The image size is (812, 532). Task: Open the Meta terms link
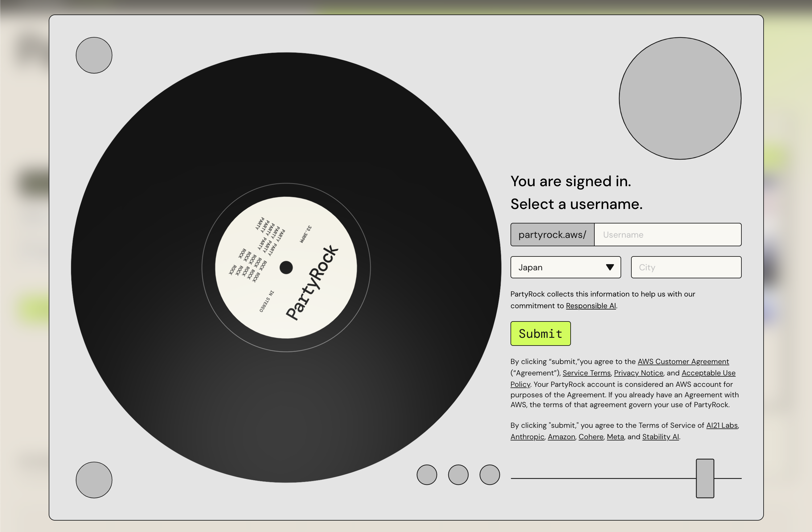(x=615, y=437)
